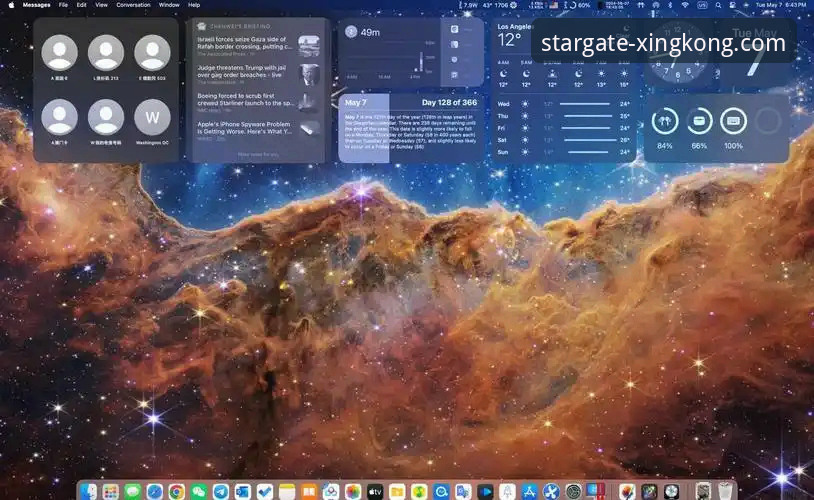This screenshot has height=500, width=814.
Task: Click the 7.9W power reading in menu bar
Action: [469, 5]
